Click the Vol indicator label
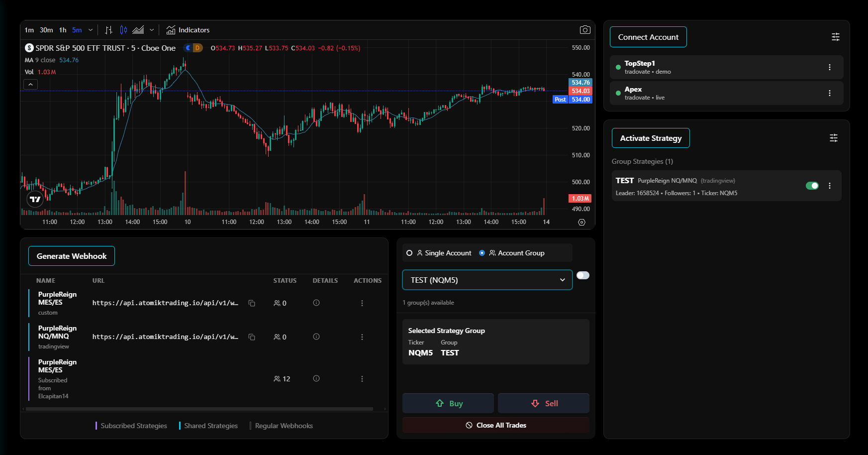This screenshot has height=455, width=868. (x=29, y=72)
